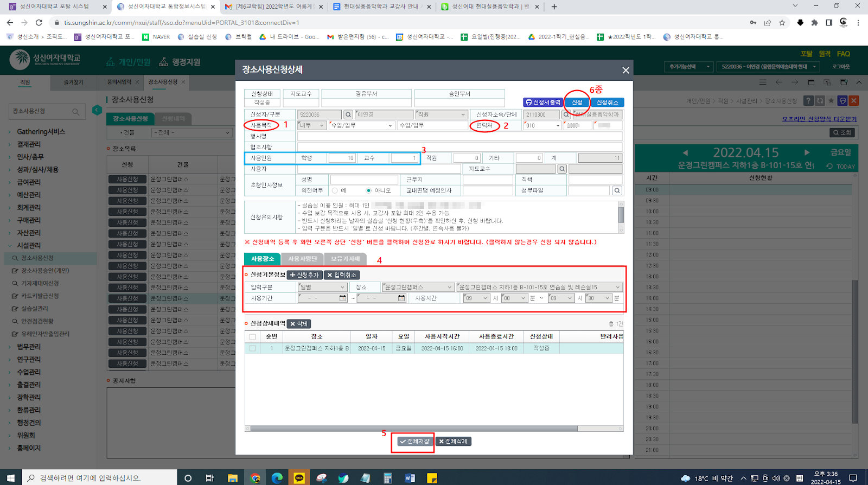
Task: Click the 전체저장 save button
Action: [415, 442]
